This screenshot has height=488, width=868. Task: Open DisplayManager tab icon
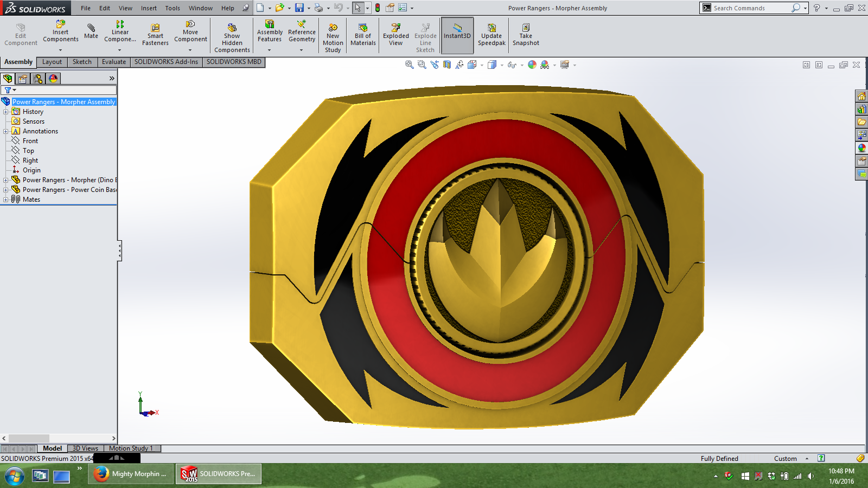(x=53, y=79)
